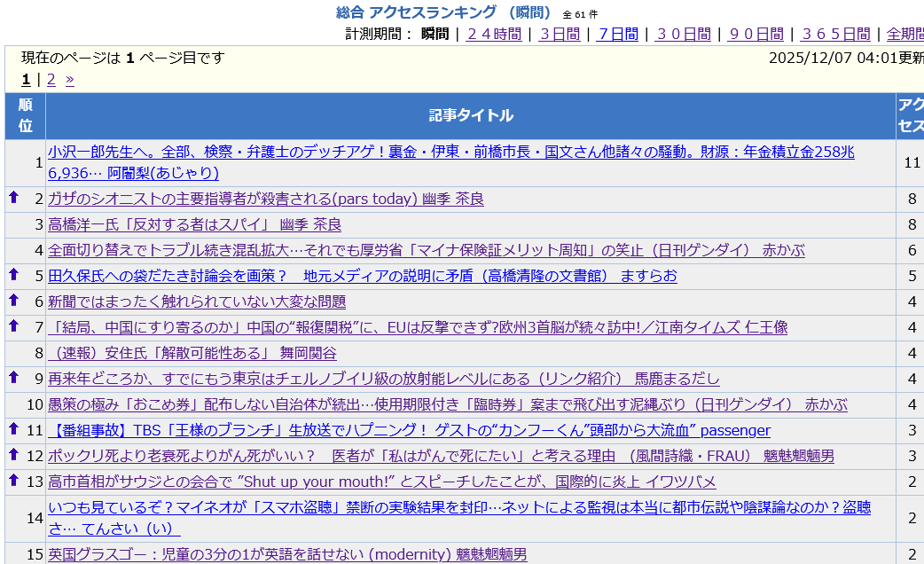Select the 365日間 measurement period
This screenshot has width=924, height=564.
835,34
